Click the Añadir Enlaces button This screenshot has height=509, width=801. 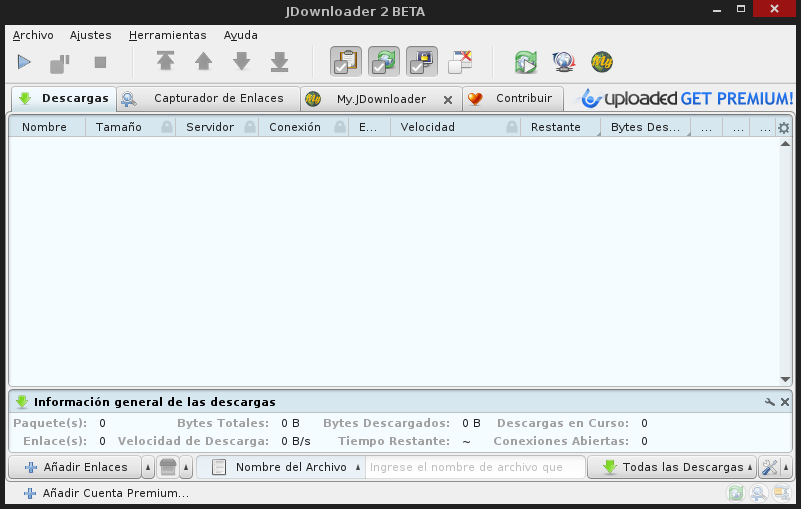pos(76,467)
